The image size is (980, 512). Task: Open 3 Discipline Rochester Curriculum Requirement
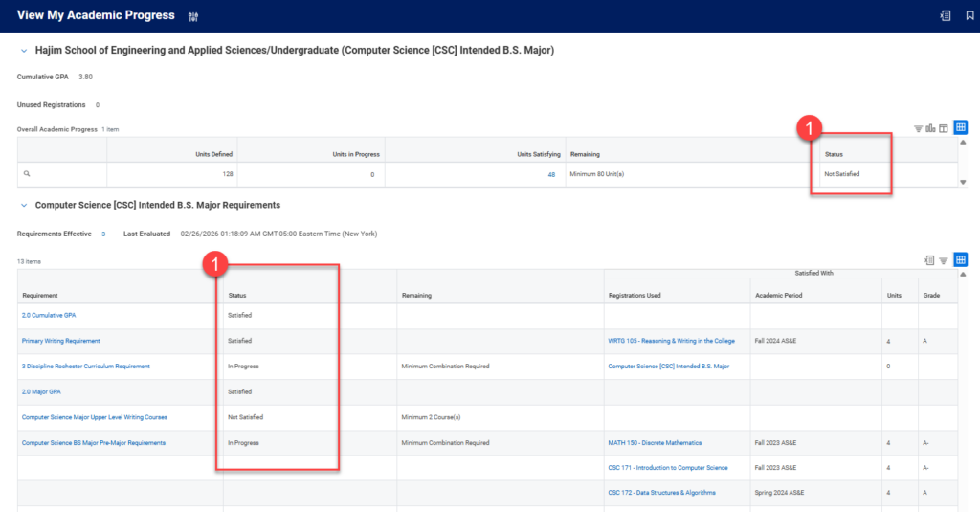point(85,367)
